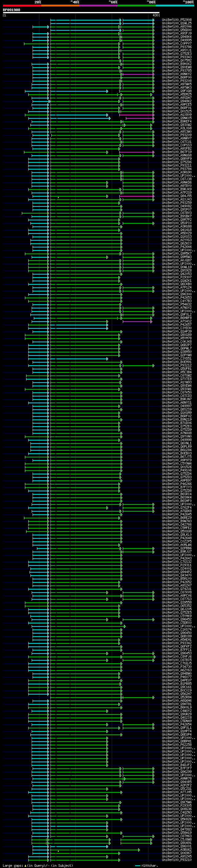The height and width of the screenshot is (868, 197).
Task: Click the UniRef100_A1X809 label
Action: [x=177, y=115]
